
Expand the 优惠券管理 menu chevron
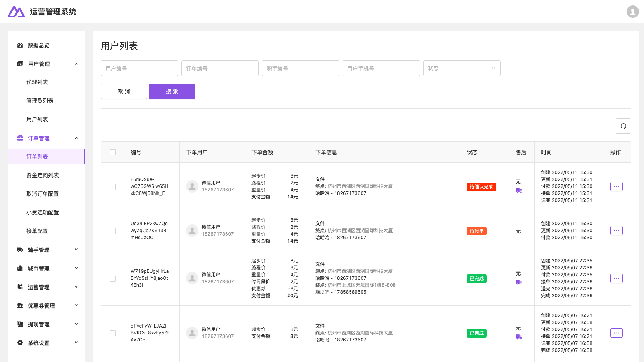(x=76, y=305)
